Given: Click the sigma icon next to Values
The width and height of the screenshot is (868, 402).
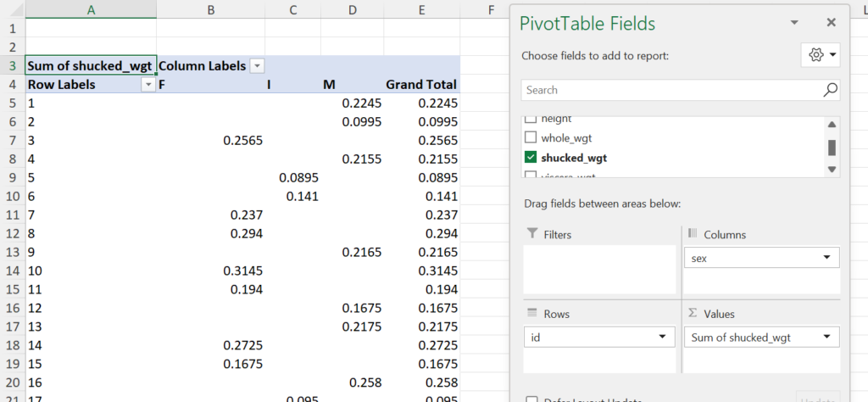Looking at the screenshot, I should pyautogui.click(x=691, y=314).
